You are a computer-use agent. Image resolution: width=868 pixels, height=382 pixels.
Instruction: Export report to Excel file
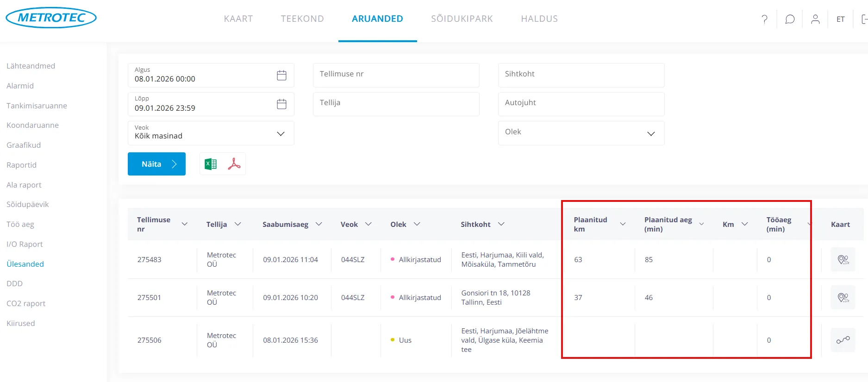211,164
